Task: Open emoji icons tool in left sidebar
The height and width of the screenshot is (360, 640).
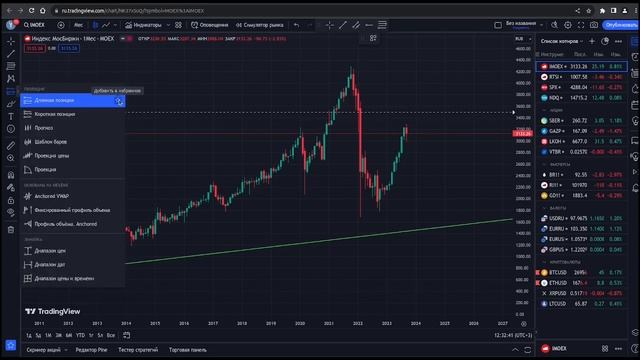Action: pyautogui.click(x=11, y=129)
